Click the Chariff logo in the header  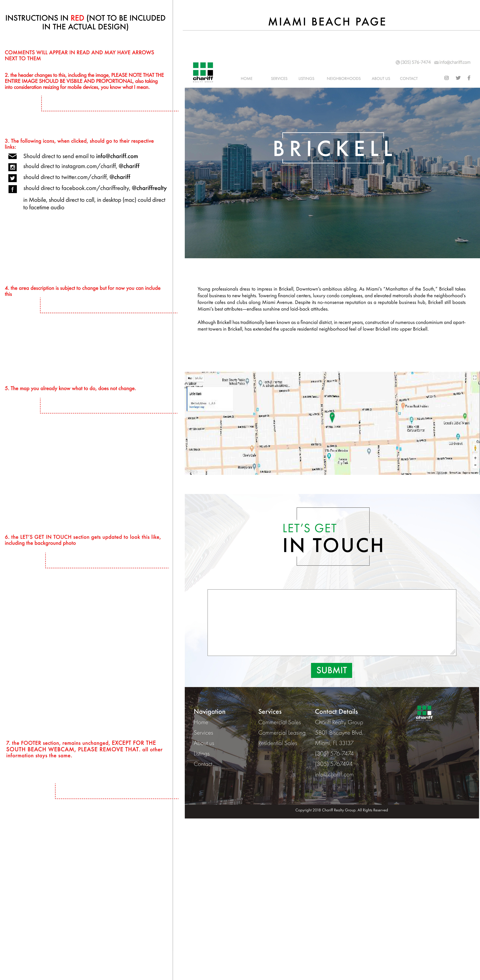click(x=203, y=72)
